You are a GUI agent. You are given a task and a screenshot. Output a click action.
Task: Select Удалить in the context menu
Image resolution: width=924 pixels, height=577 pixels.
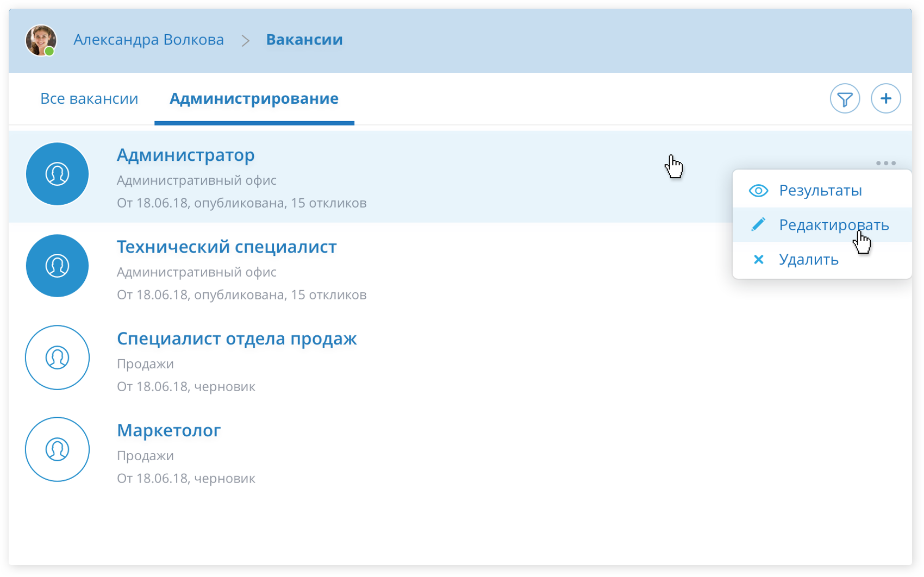click(809, 260)
